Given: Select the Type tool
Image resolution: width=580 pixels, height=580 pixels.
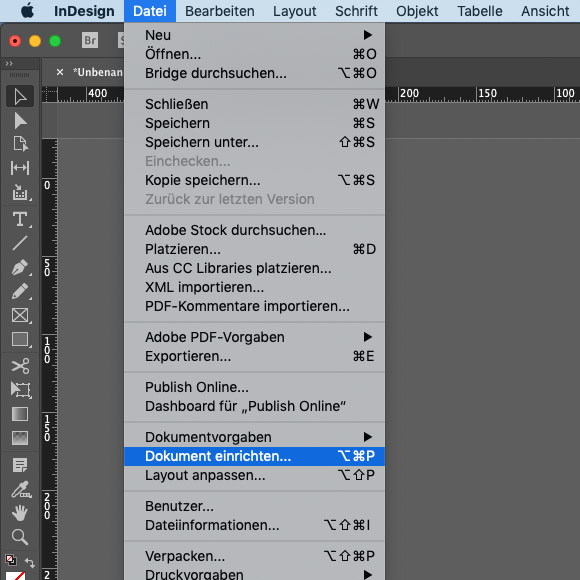Looking at the screenshot, I should [x=20, y=219].
